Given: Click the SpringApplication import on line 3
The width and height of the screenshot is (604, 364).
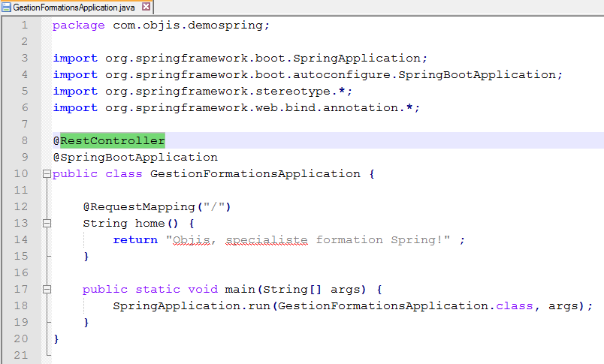Looking at the screenshot, I should [x=240, y=58].
